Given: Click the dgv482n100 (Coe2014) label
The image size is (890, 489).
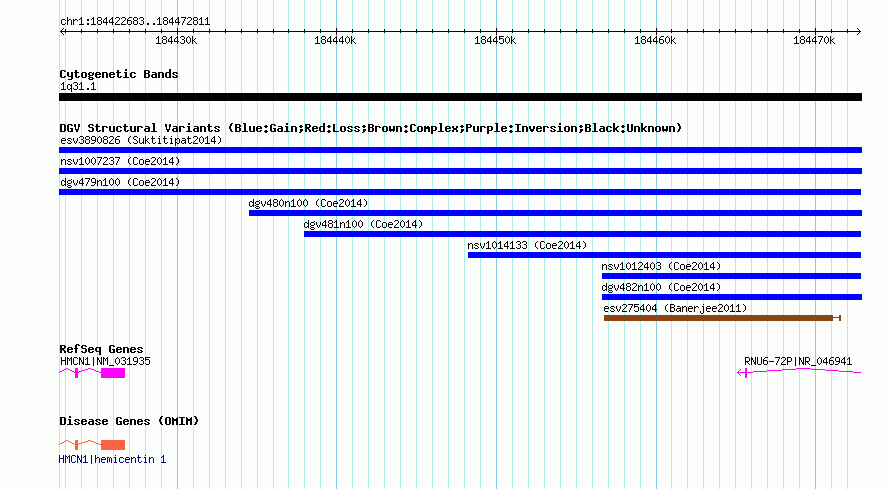Looking at the screenshot, I should (661, 287).
